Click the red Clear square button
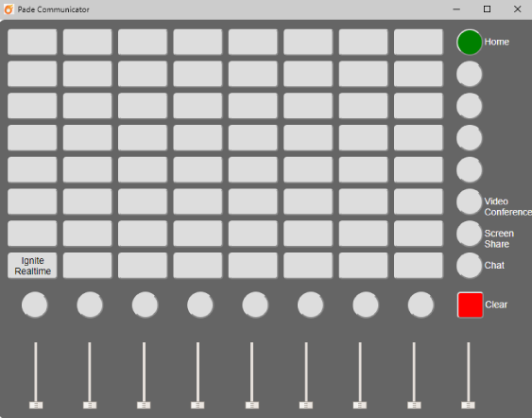 coord(470,305)
